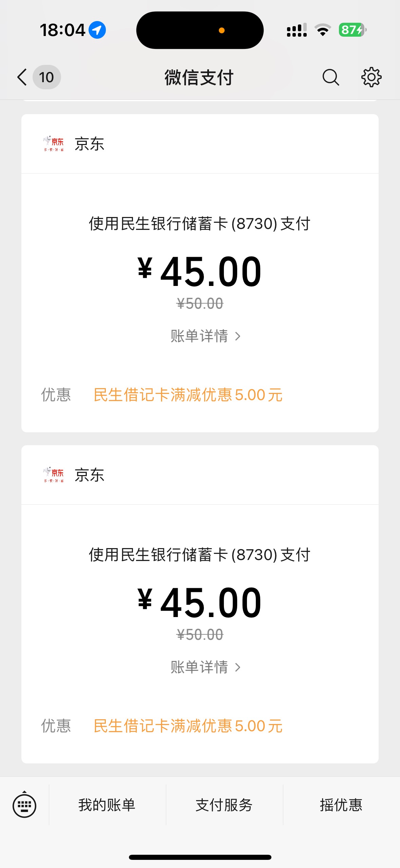Tap the back arrow icon
This screenshot has width=400, height=868.
pyautogui.click(x=22, y=77)
